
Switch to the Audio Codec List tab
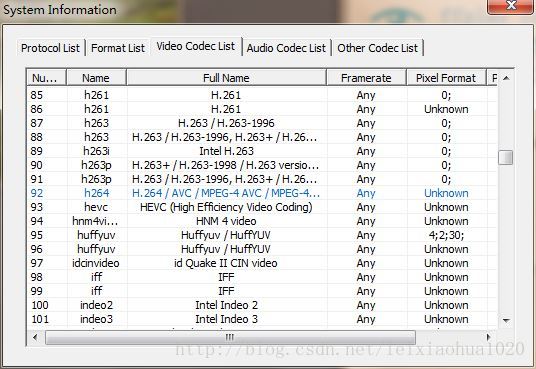coord(286,48)
